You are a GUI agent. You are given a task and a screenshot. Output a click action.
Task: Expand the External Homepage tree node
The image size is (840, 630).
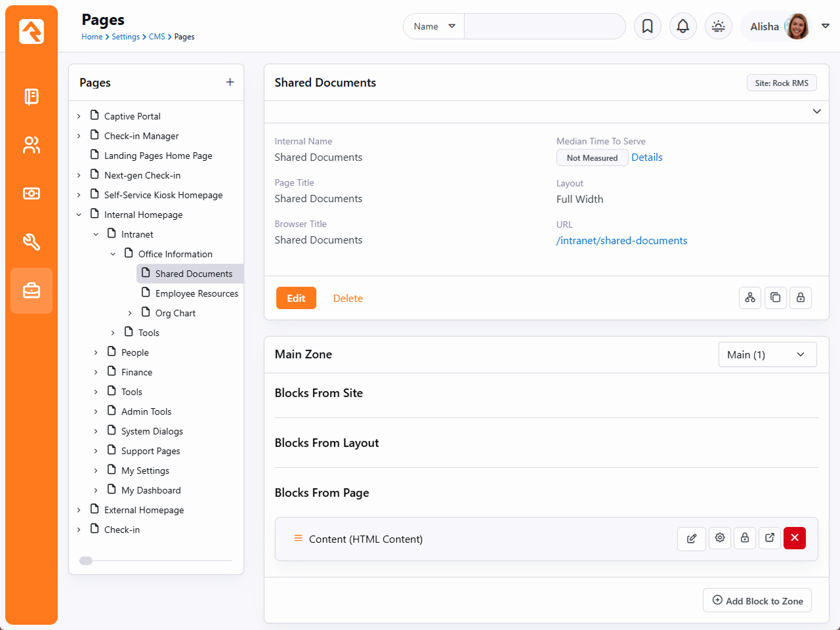tap(79, 510)
